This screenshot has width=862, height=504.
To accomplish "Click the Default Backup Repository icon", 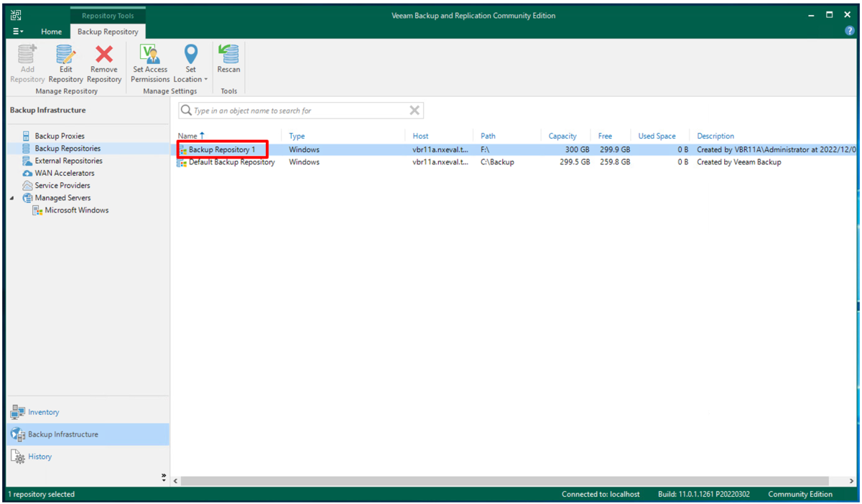I will click(182, 162).
